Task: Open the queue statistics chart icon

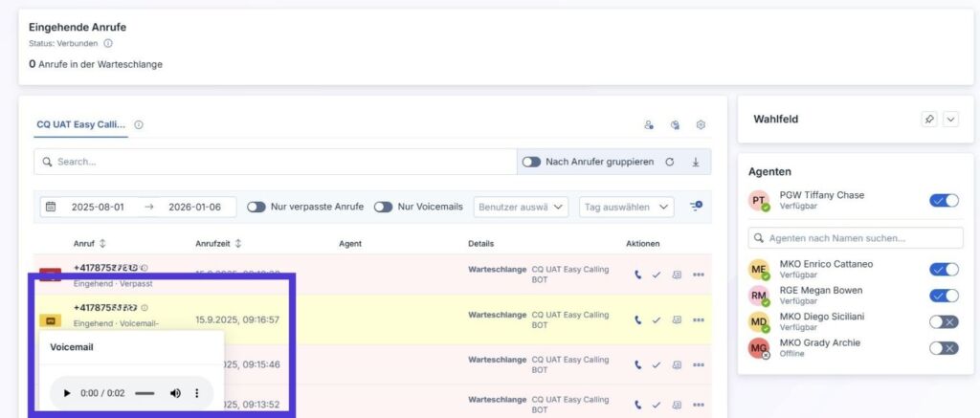Action: point(675,125)
